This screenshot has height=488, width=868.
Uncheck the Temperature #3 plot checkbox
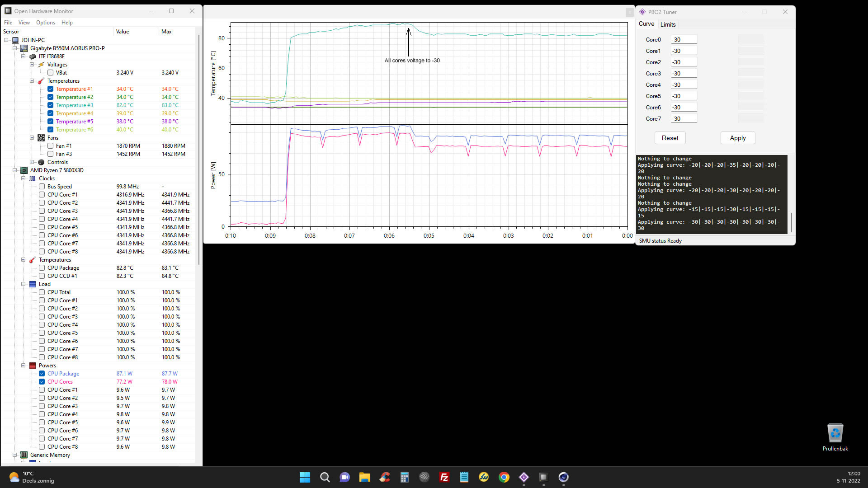(x=50, y=105)
